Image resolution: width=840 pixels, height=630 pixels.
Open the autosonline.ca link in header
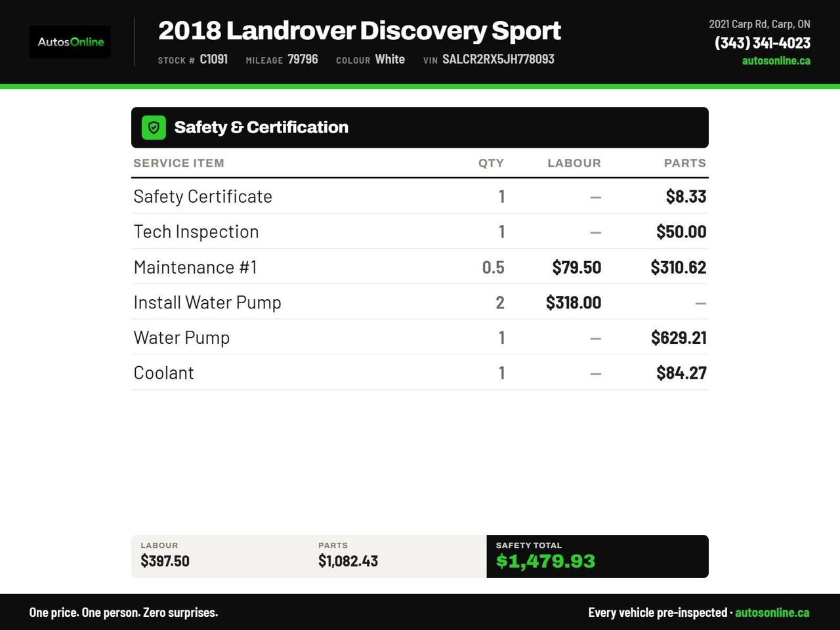(x=776, y=60)
